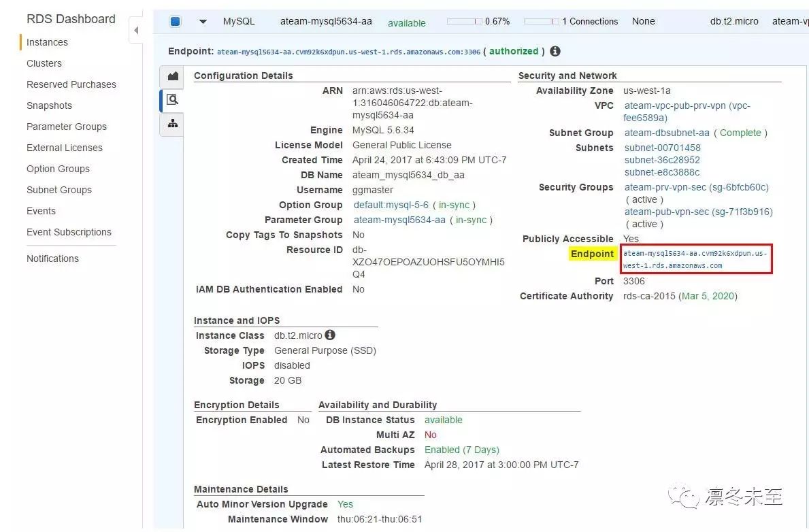
Task: Open Notifications in sidebar
Action: click(x=52, y=259)
